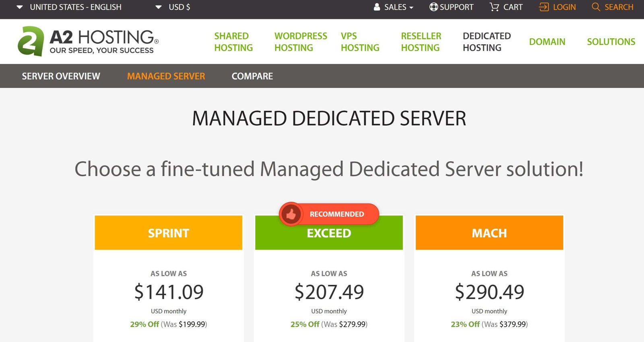Click the 25% Off discount text
The height and width of the screenshot is (342, 644).
(305, 324)
